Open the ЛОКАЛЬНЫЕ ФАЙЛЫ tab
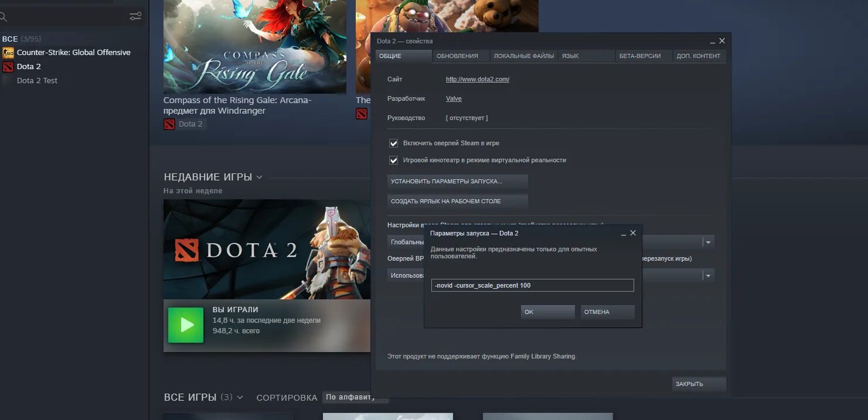This screenshot has width=868, height=420. (523, 56)
